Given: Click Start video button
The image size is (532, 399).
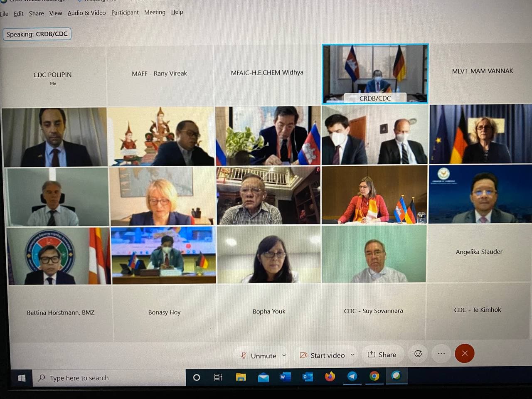Looking at the screenshot, I should tap(322, 355).
